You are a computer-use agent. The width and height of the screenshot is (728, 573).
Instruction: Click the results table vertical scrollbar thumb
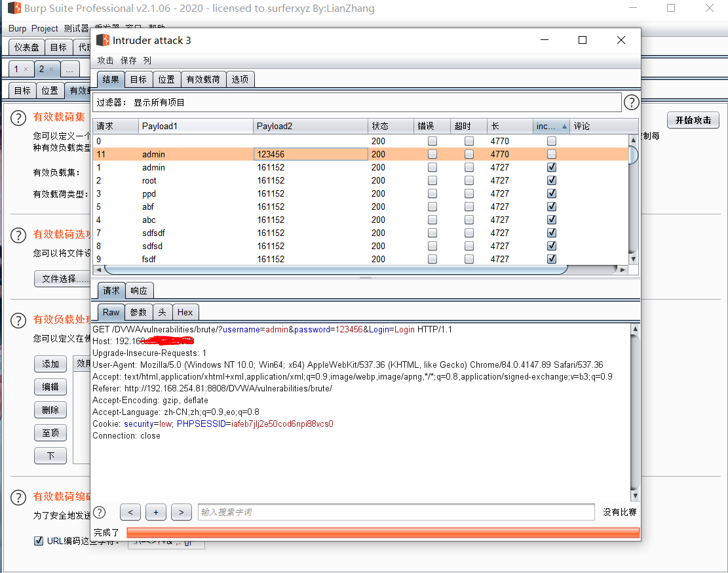633,155
